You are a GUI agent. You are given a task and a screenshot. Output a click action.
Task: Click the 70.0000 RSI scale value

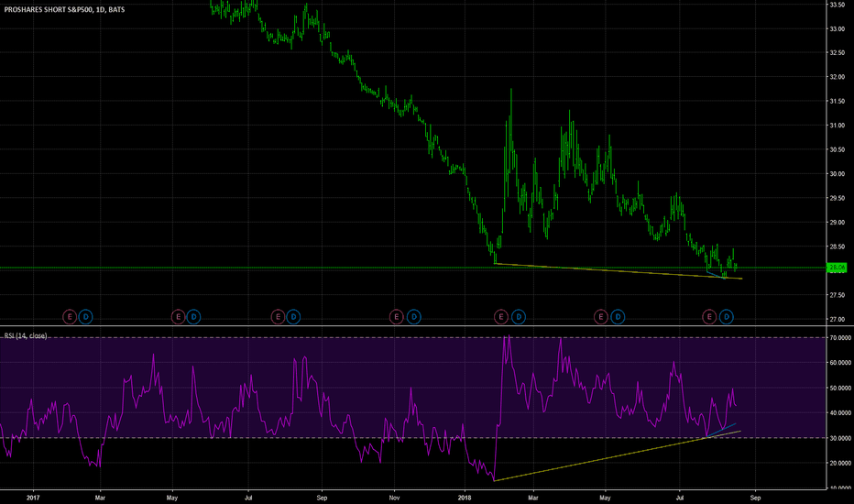pyautogui.click(x=840, y=338)
